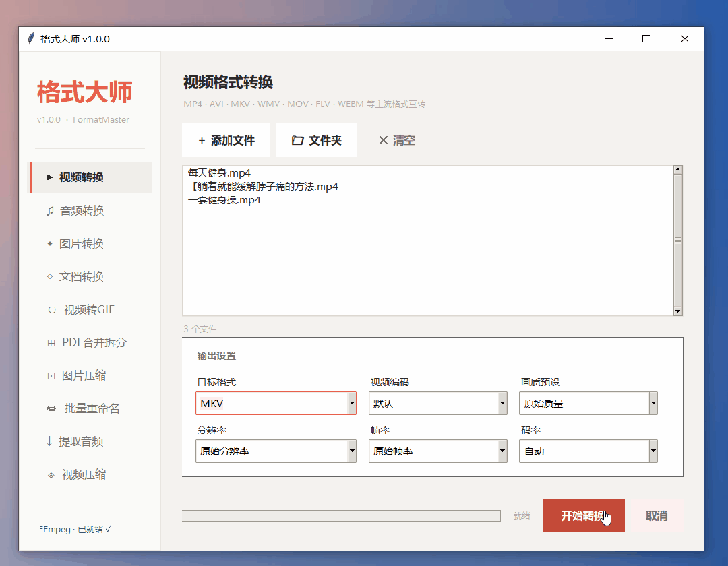Viewport: 728px width, 566px height.
Task: Expand the 视频编码 默认 dropdown
Action: click(438, 403)
